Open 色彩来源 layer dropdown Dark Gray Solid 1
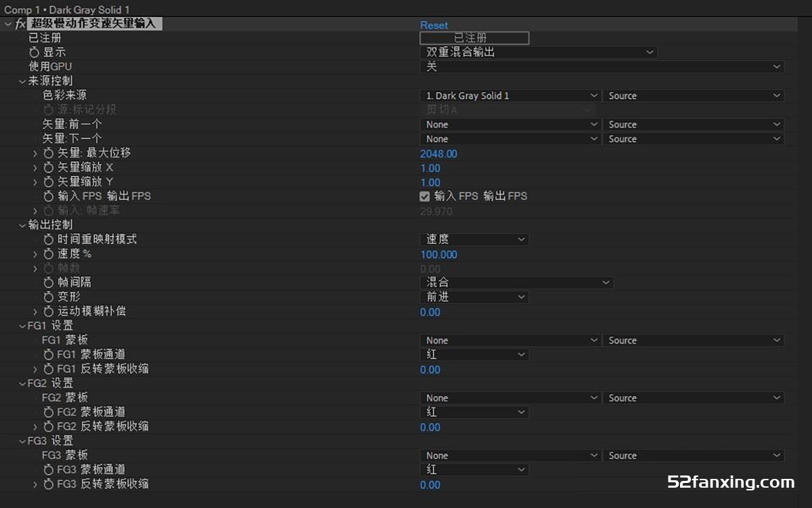The image size is (812, 508). pyautogui.click(x=510, y=96)
